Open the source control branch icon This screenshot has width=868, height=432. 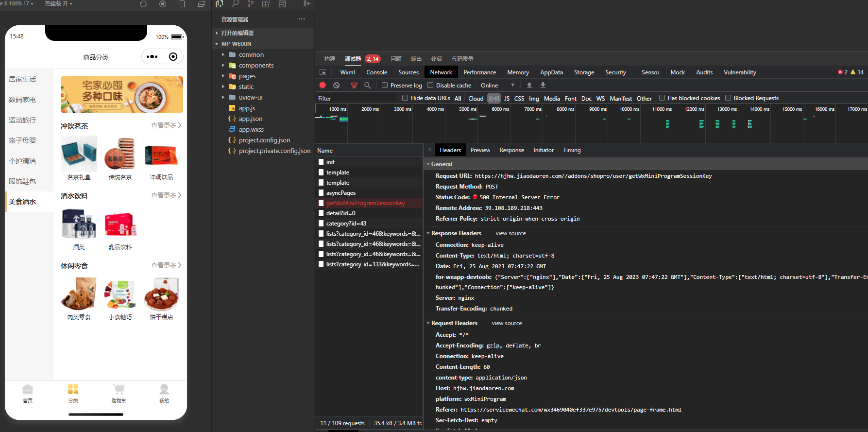coord(251,4)
